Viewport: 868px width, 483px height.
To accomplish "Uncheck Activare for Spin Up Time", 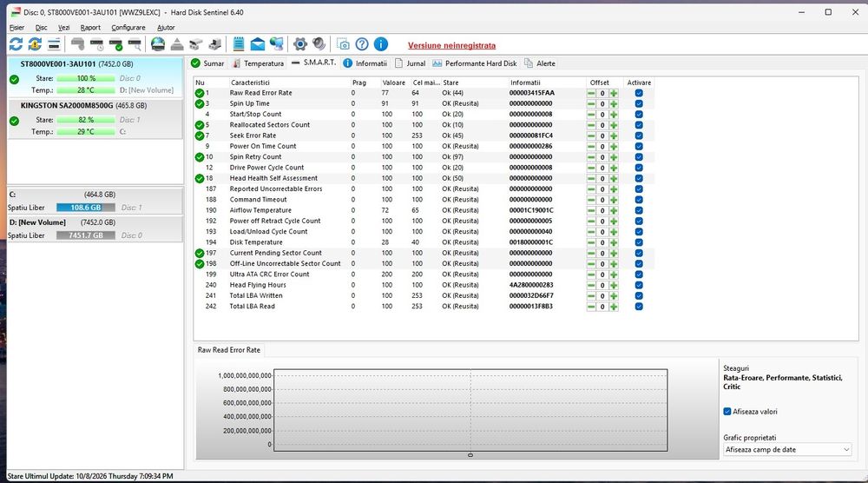I will tap(639, 103).
